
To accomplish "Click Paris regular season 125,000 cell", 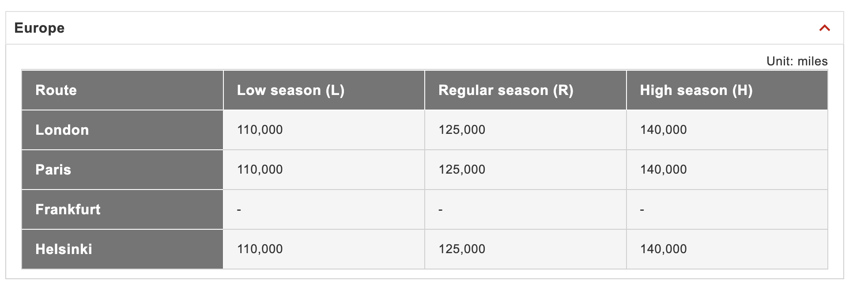I will [x=461, y=170].
